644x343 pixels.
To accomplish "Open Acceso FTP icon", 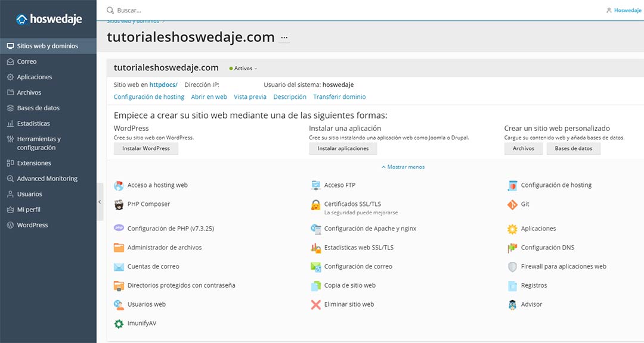I will point(315,185).
